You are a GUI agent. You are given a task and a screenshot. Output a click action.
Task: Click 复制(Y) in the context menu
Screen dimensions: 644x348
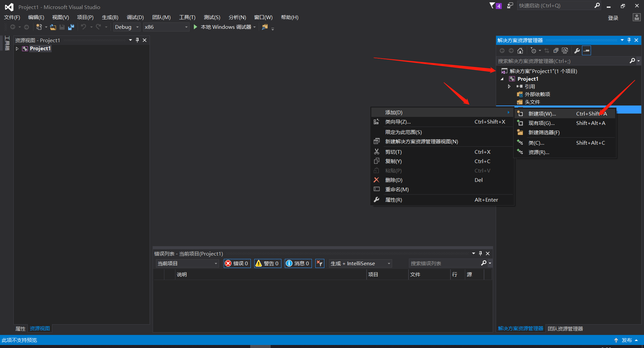coord(442,161)
